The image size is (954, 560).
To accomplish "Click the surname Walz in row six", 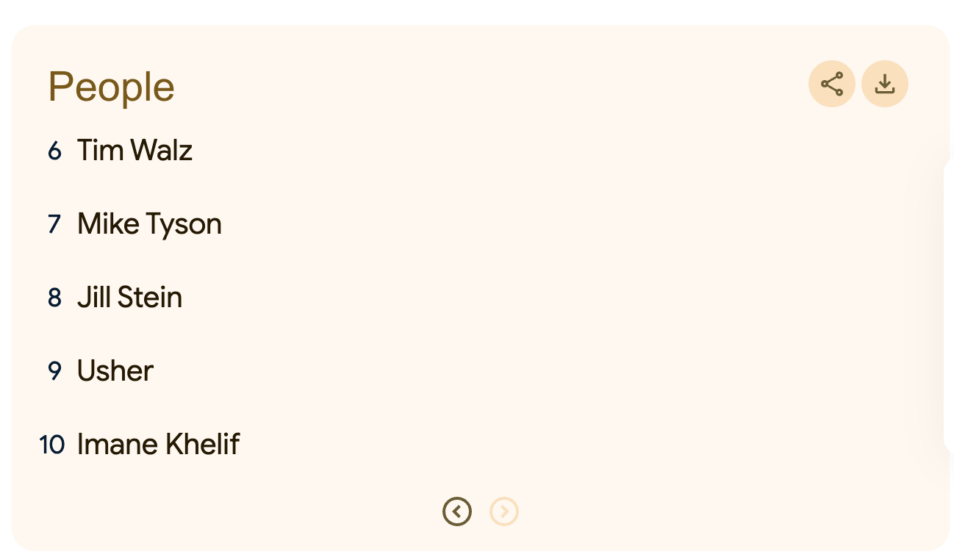I will point(162,150).
